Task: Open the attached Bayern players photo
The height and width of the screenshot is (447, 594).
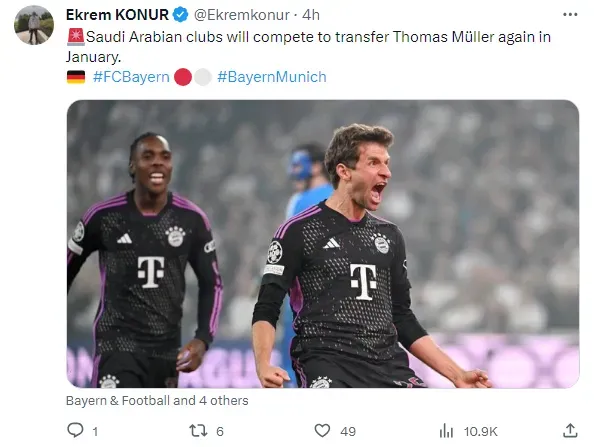Action: (x=323, y=244)
